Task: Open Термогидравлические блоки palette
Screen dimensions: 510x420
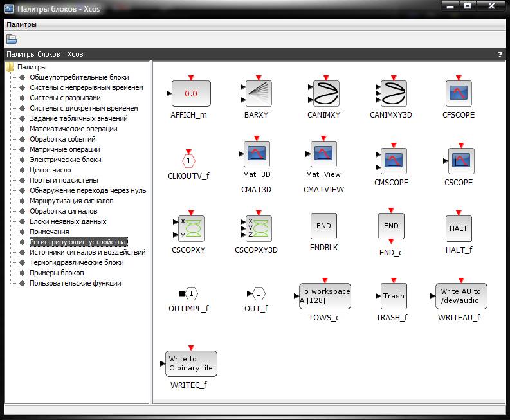Action: [77, 263]
